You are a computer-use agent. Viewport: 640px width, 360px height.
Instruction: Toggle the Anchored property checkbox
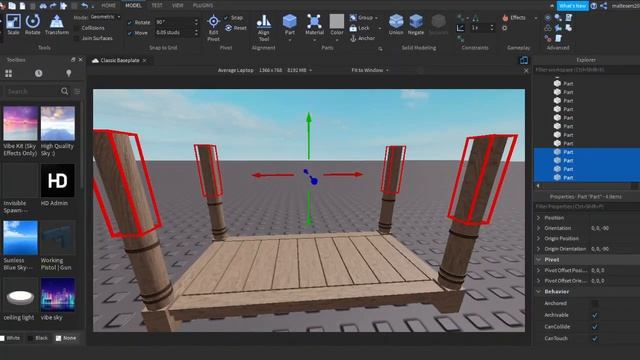click(595, 303)
